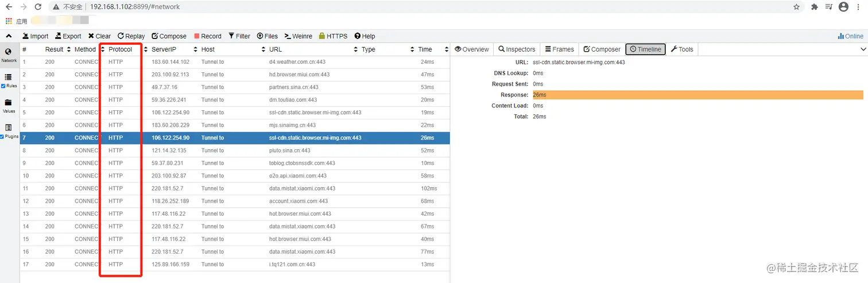Click the Online status indicator
Image resolution: width=868 pixels, height=283 pixels.
click(x=850, y=36)
